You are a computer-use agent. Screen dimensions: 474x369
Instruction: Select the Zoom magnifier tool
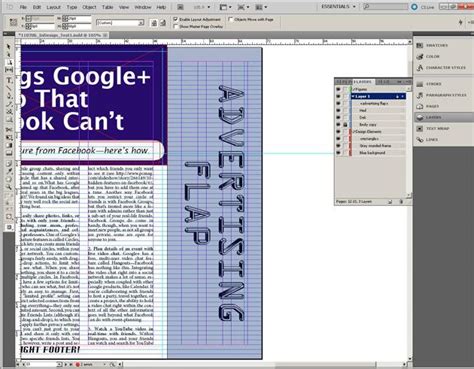point(9,187)
